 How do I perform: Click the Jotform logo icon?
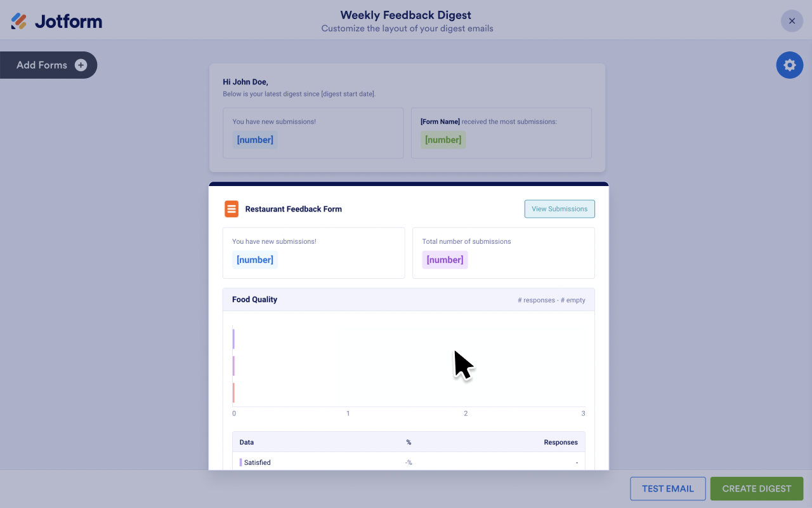point(19,21)
